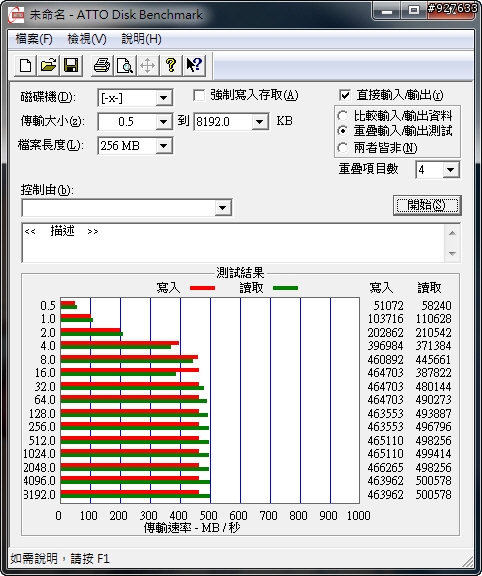Open the 磁碟機 drive dropdown
482x576 pixels.
(x=163, y=98)
